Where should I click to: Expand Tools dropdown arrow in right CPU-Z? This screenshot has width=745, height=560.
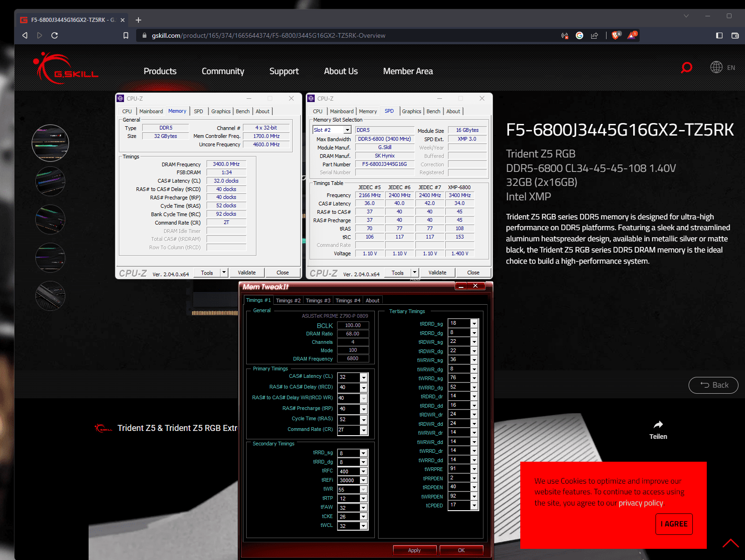pyautogui.click(x=414, y=273)
